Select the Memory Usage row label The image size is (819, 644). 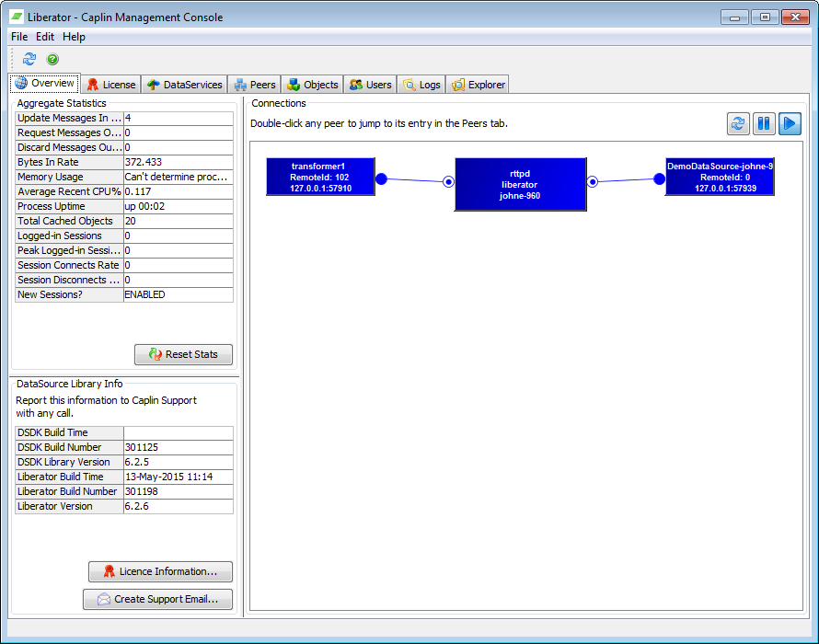click(69, 177)
